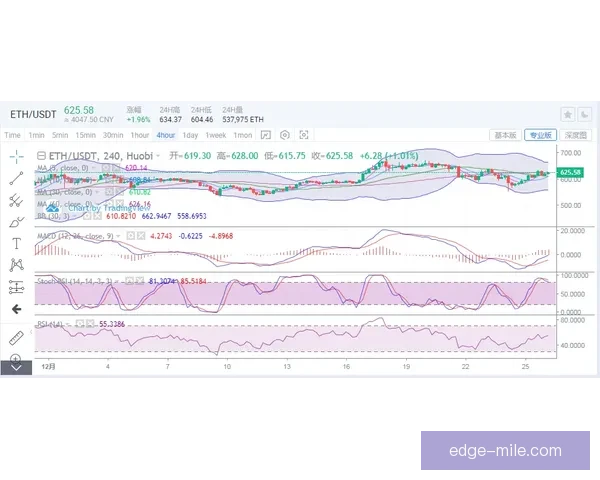Open settings for MA 60 indicator

click(x=109, y=204)
